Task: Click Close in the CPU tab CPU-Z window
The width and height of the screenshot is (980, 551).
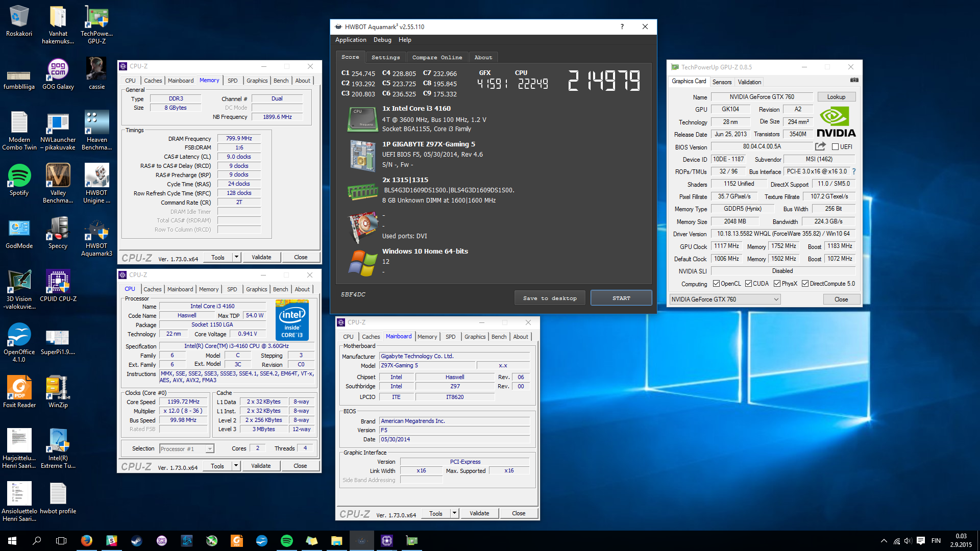Action: pos(300,466)
